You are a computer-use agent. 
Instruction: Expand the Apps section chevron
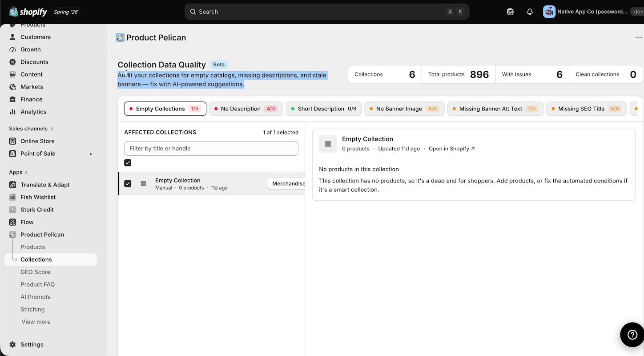(26, 172)
